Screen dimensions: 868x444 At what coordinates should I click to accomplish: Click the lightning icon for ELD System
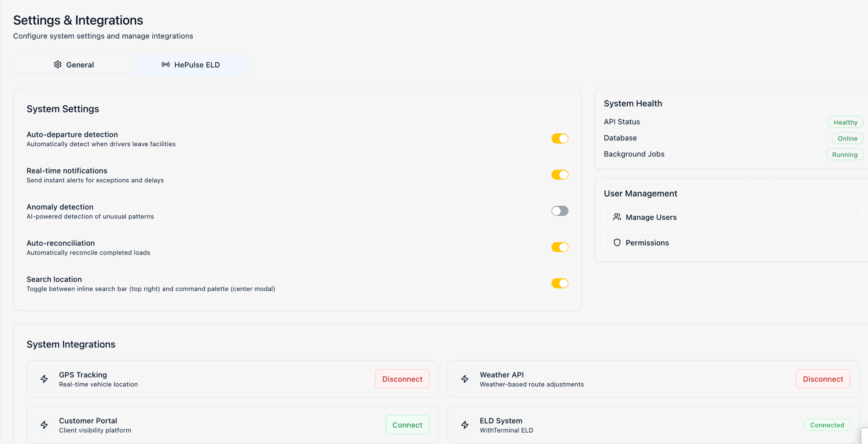coord(465,425)
